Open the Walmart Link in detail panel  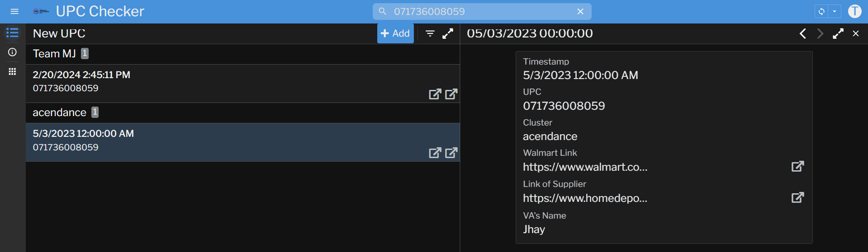point(797,166)
